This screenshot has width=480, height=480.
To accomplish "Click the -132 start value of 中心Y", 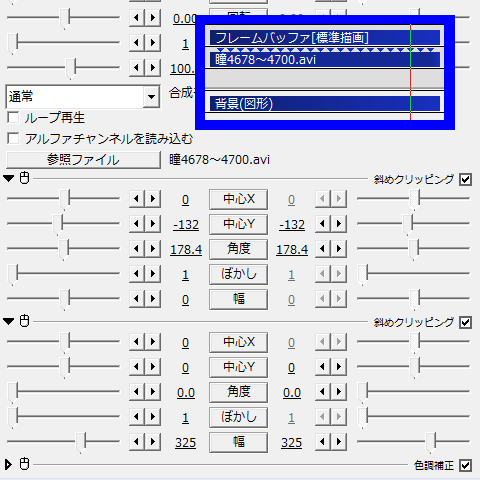I will pyautogui.click(x=186, y=225).
